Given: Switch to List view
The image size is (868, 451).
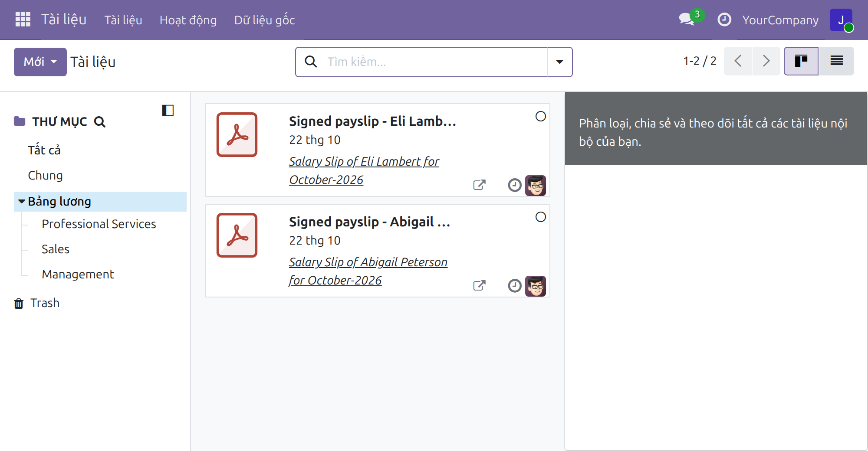Looking at the screenshot, I should click(x=836, y=61).
